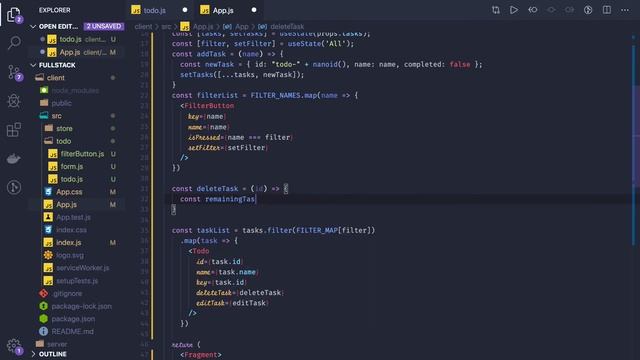Open the Manage settings gear
640x360 pixels.
coord(14,346)
